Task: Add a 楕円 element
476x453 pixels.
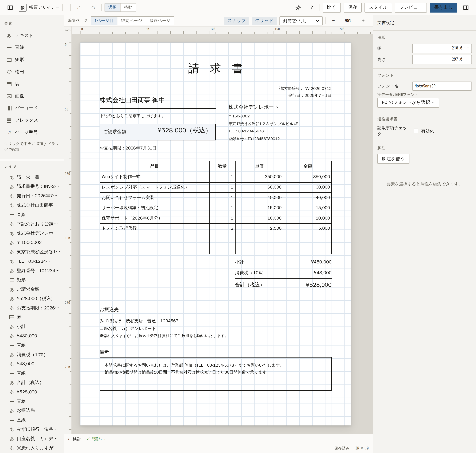Action: [32, 72]
